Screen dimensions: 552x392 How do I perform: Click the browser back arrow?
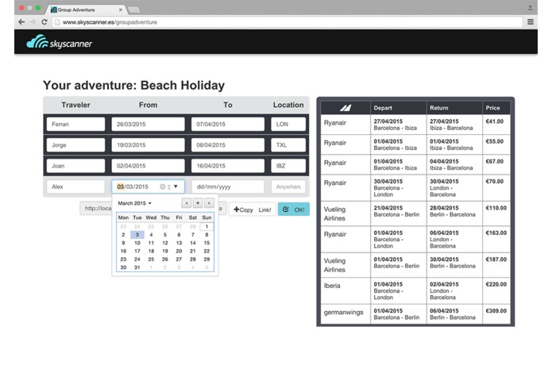pos(21,21)
